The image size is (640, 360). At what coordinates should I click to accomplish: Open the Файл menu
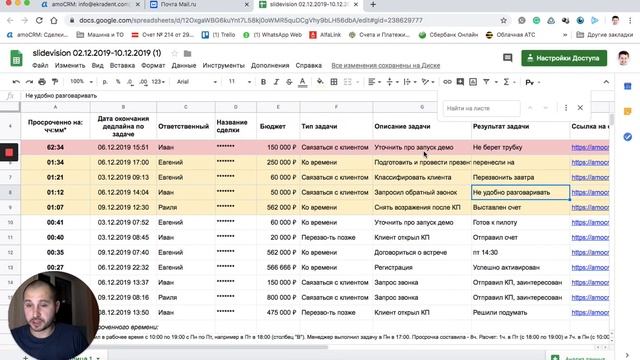[x=40, y=65]
